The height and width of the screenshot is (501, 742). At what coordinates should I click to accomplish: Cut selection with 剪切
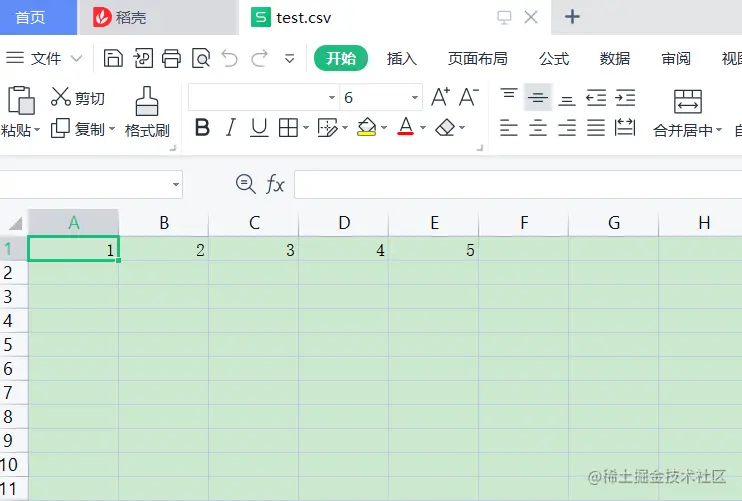[78, 97]
